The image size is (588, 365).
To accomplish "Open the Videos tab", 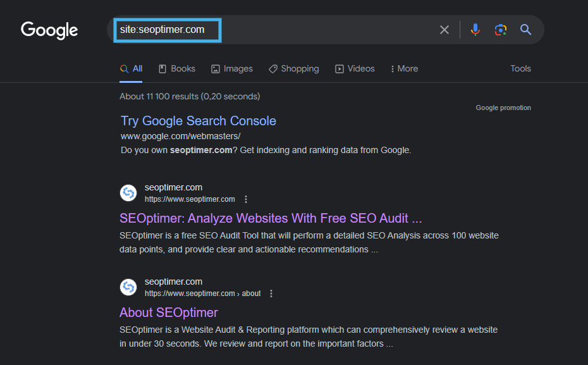I will pos(355,69).
